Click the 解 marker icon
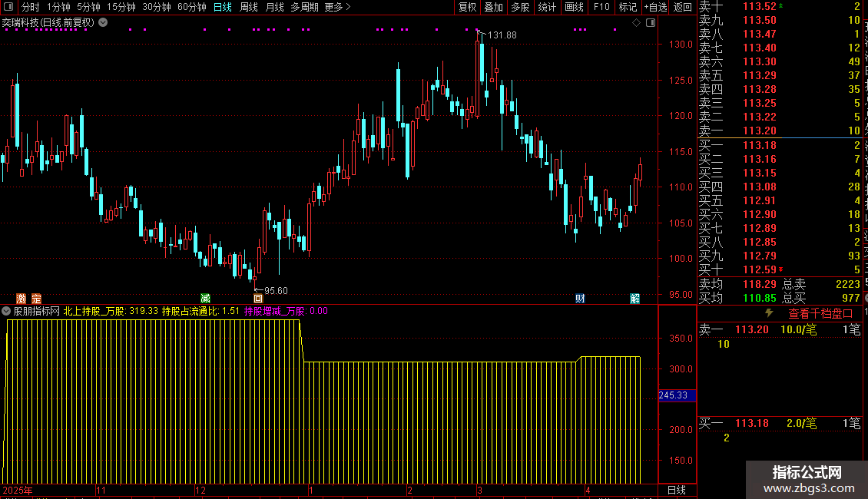Viewport: 868px width, 499px height. coord(635,299)
